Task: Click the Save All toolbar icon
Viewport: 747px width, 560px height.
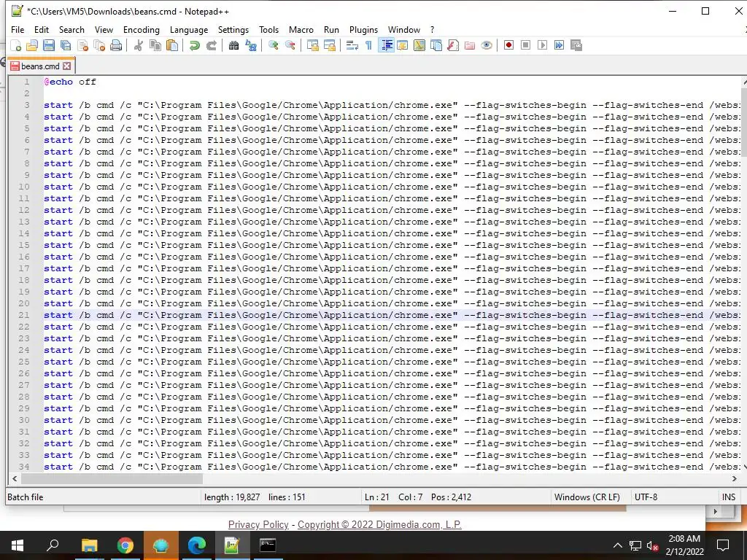Action: pyautogui.click(x=66, y=46)
